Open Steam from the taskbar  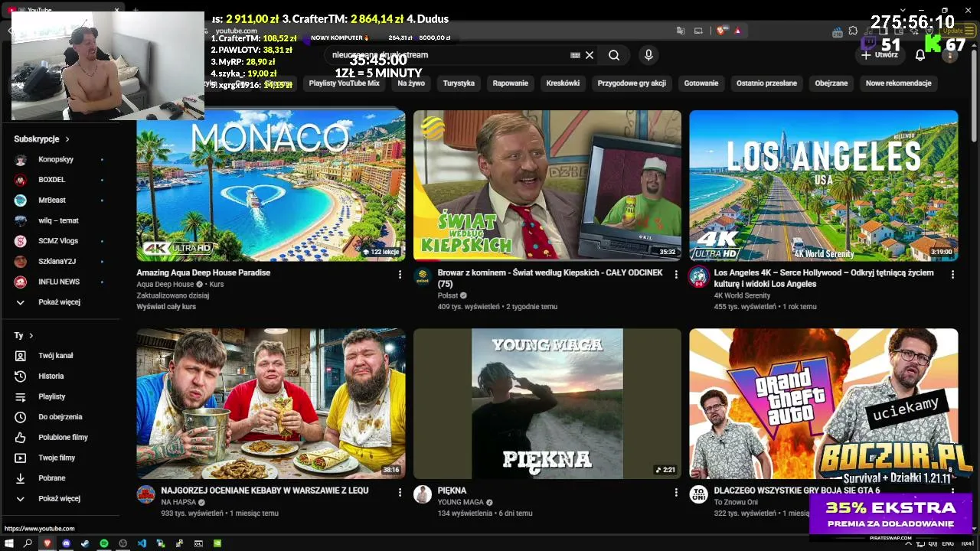click(85, 543)
